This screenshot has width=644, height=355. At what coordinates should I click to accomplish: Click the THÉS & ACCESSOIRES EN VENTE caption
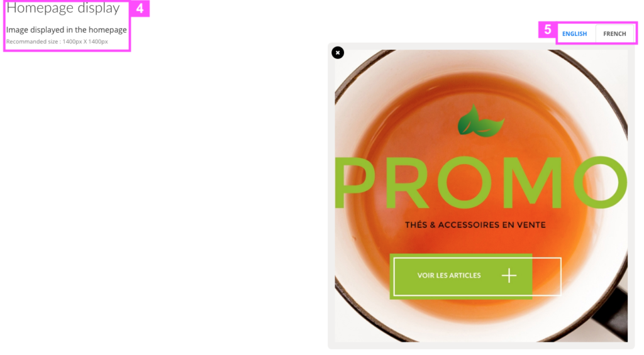(x=475, y=225)
